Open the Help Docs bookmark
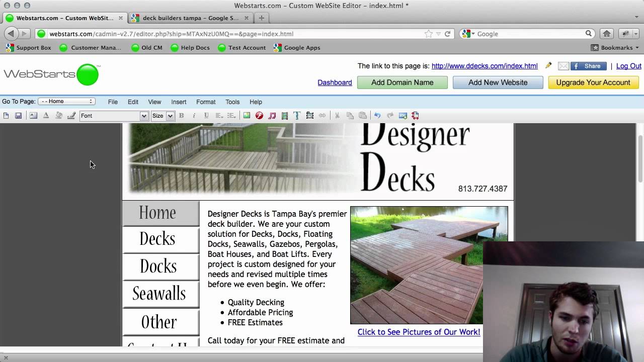 (190, 48)
